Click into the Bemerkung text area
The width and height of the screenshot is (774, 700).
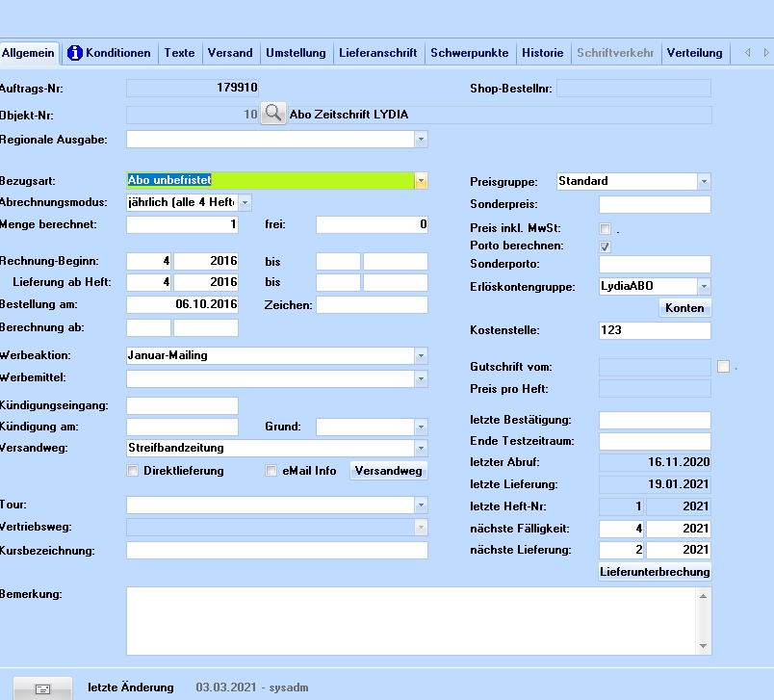pos(411,621)
